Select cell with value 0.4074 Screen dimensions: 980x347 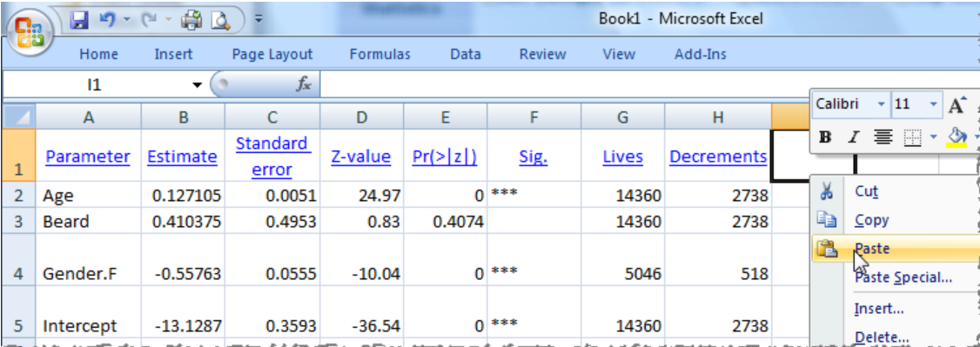tap(445, 221)
